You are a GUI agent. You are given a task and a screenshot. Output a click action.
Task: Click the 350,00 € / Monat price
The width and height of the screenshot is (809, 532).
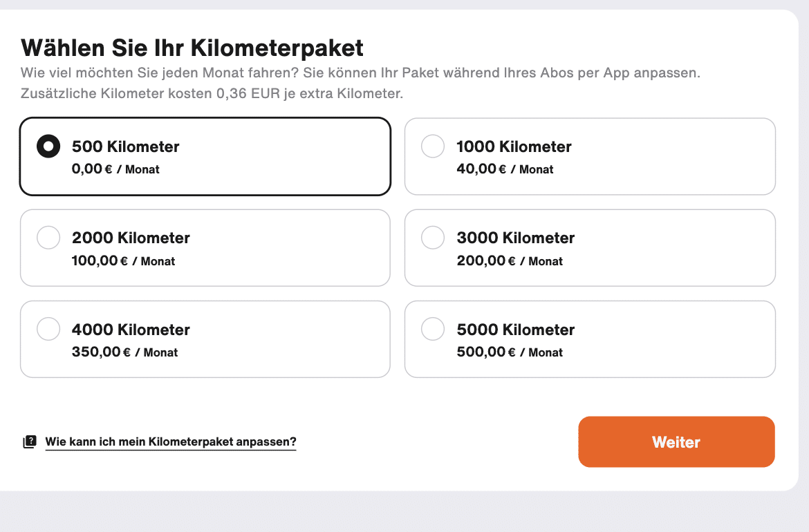(x=124, y=352)
